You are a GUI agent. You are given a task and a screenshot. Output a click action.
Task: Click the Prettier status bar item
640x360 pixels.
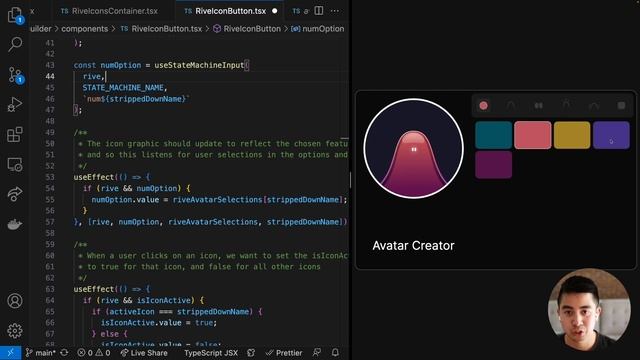[x=284, y=353]
